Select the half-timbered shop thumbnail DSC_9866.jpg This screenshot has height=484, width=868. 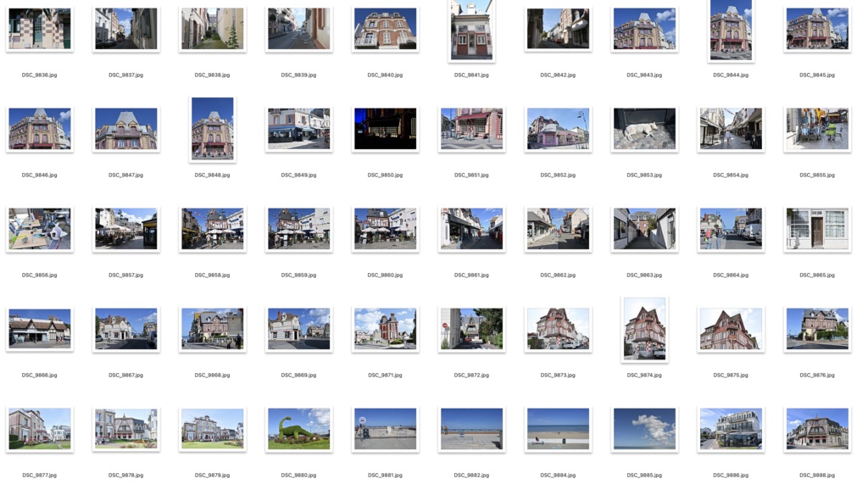[39, 329]
